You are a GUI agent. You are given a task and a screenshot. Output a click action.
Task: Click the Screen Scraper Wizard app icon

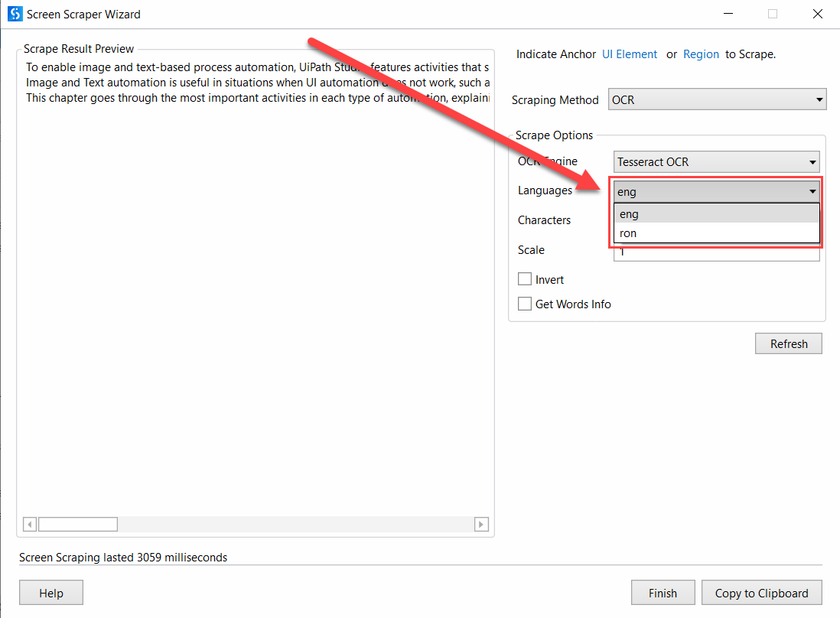pos(15,14)
